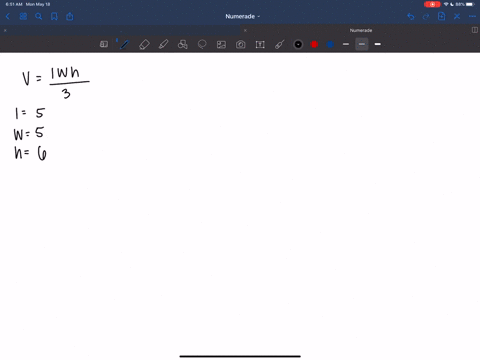
Task: Tap the handwritten V = lwh/3 formula
Action: pos(56,83)
